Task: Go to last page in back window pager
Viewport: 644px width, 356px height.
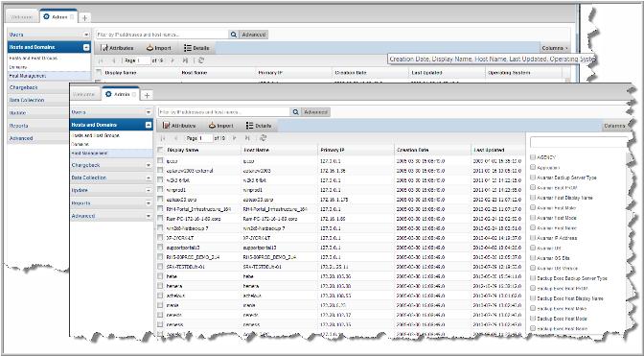Action: 185,60
